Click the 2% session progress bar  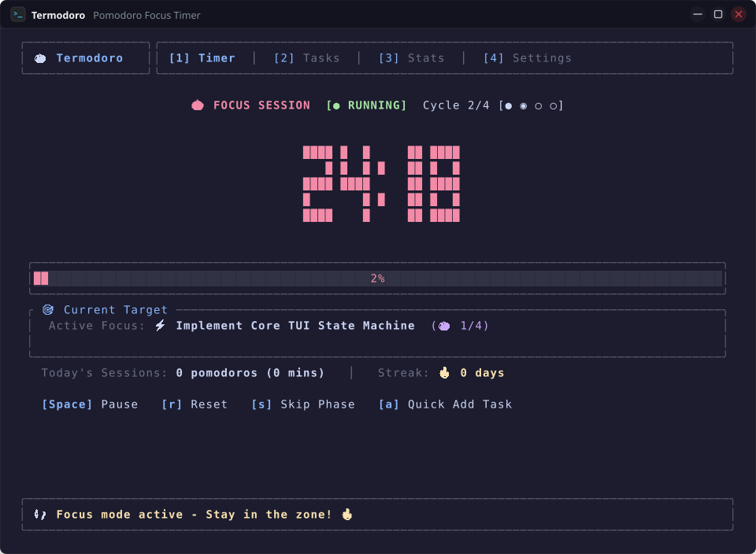click(x=377, y=279)
